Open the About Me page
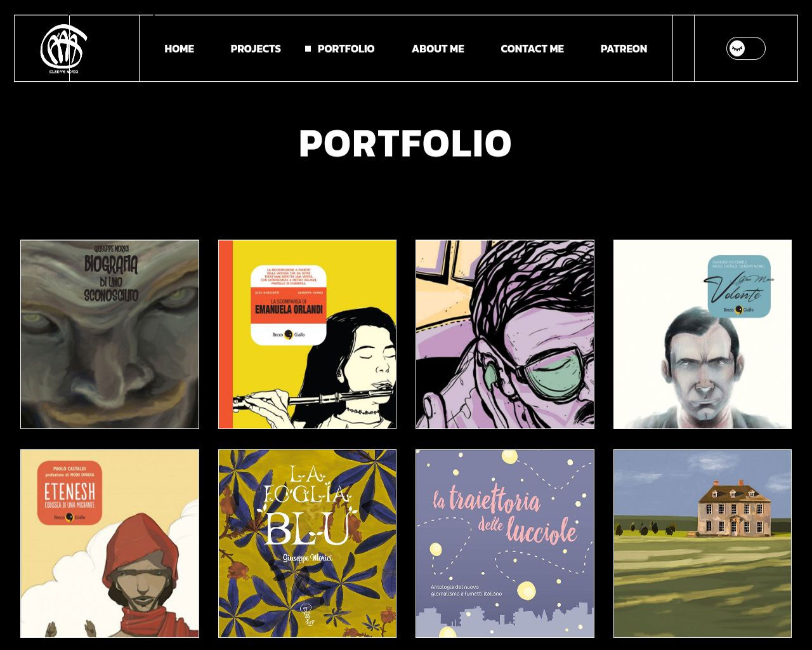812x650 pixels. [438, 49]
